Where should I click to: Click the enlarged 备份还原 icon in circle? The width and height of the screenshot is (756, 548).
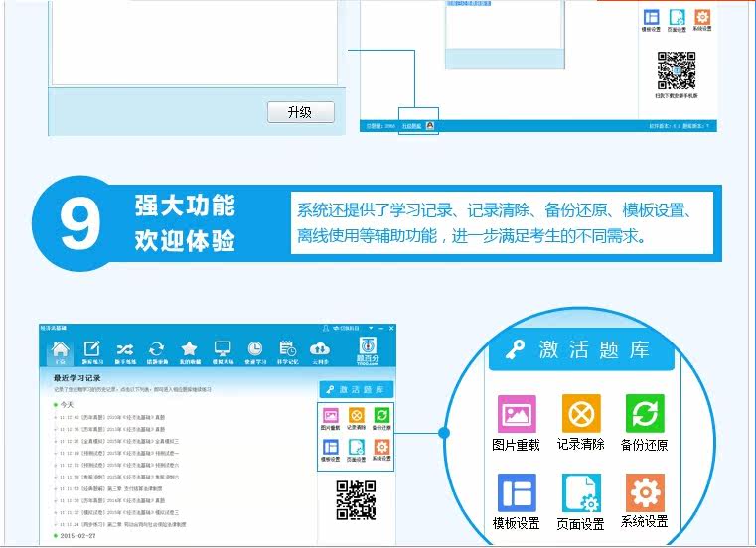coord(644,414)
